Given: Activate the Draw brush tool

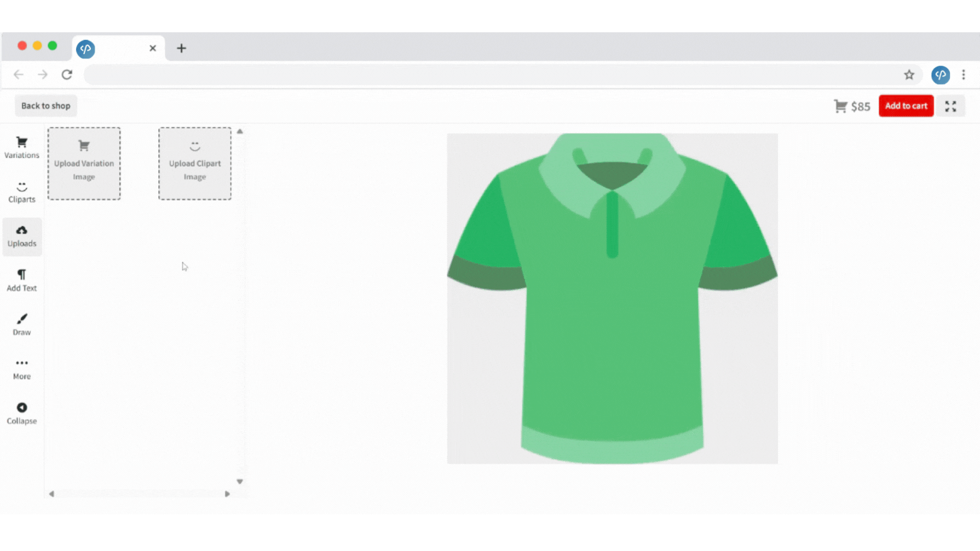Looking at the screenshot, I should tap(22, 324).
